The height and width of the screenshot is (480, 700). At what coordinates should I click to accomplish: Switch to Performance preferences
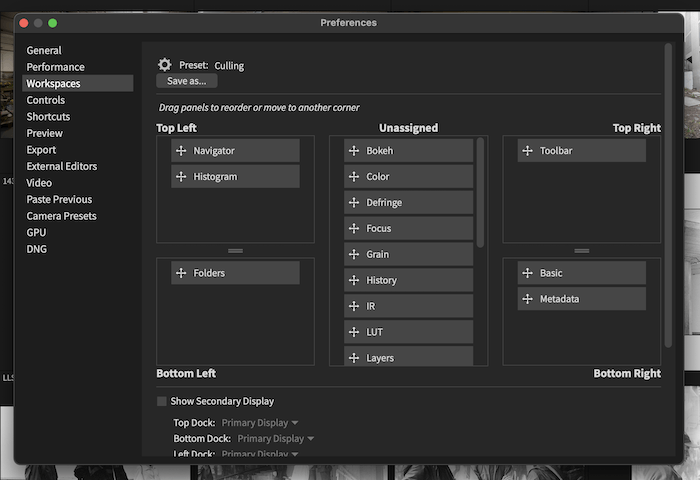point(55,67)
